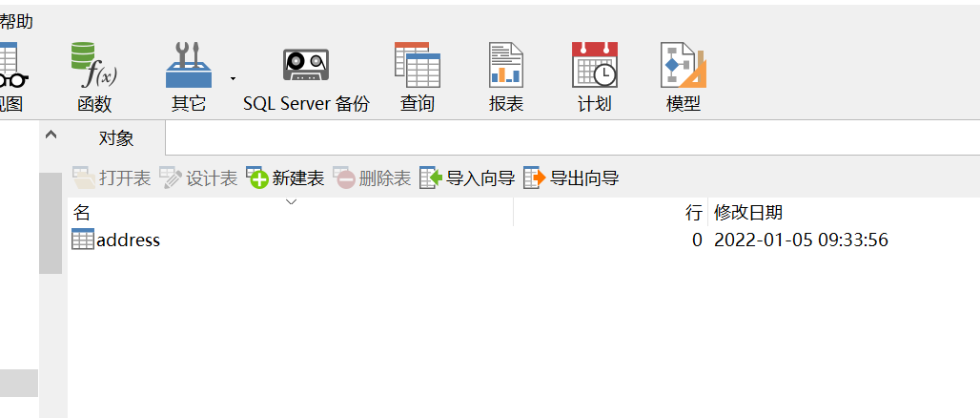Click the date 2022-01-05 09:33:56
The height and width of the screenshot is (418, 980).
(801, 240)
